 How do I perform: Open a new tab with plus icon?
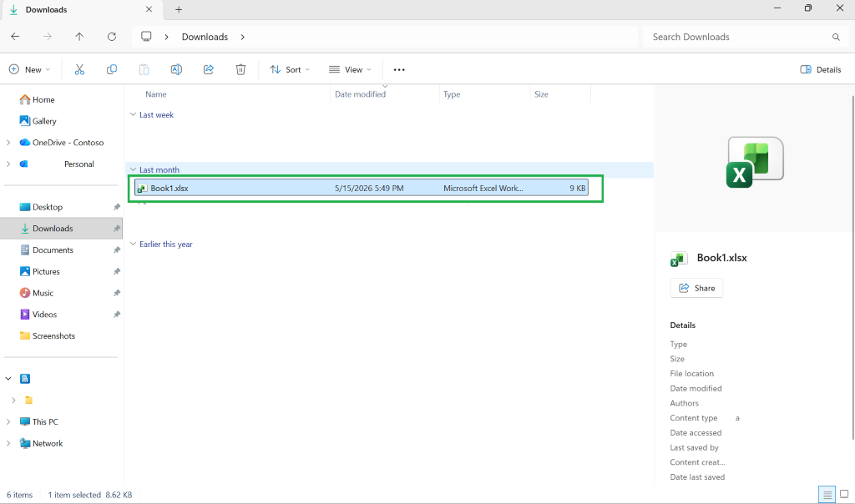pyautogui.click(x=179, y=9)
